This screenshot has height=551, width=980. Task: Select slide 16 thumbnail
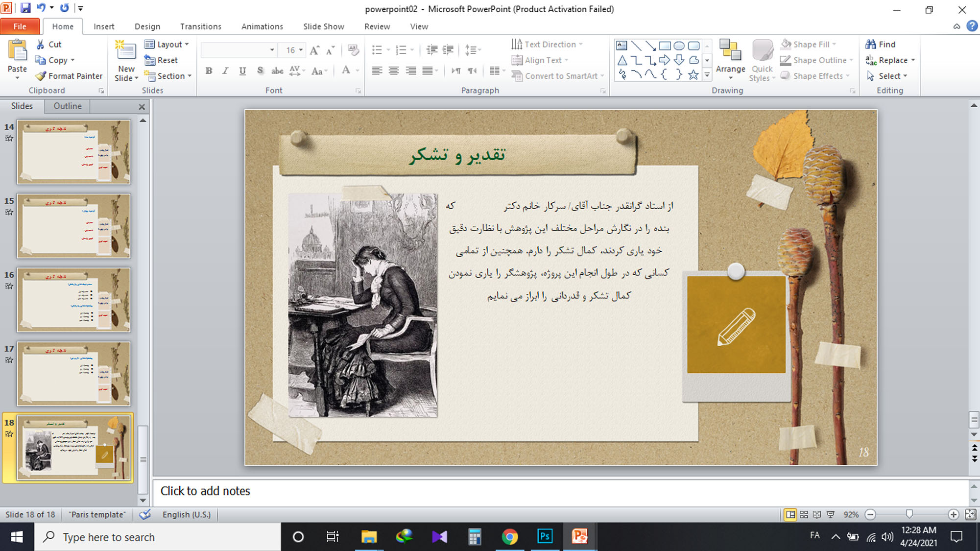click(73, 299)
